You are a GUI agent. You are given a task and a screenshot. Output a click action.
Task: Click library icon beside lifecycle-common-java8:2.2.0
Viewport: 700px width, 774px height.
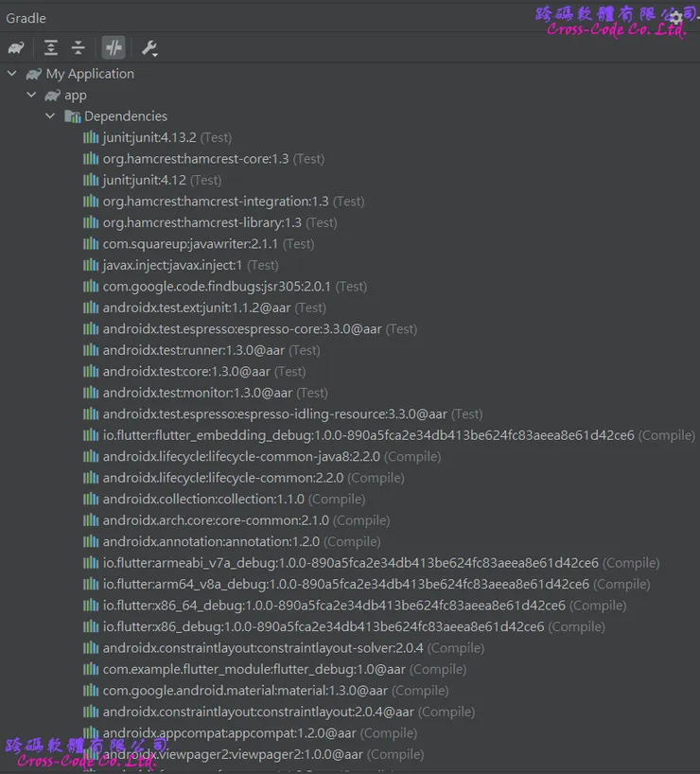pos(91,456)
